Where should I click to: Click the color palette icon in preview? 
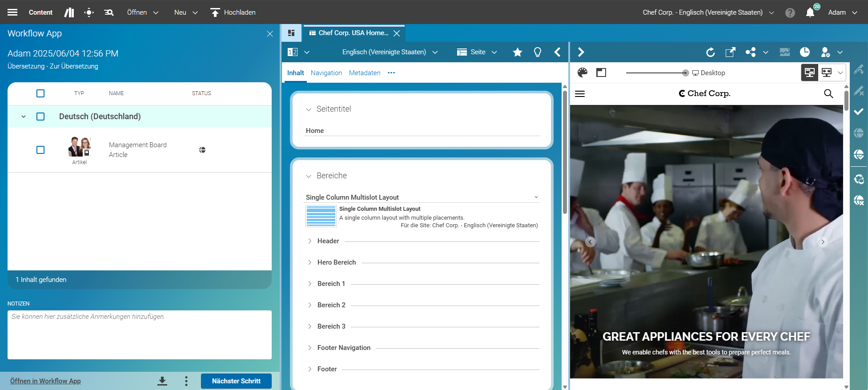pos(582,72)
